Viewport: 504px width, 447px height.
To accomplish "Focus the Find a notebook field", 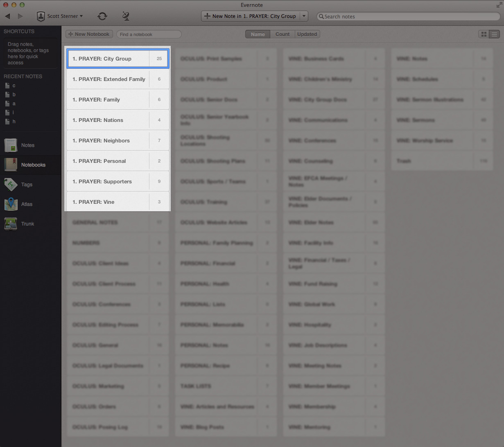I will coord(149,34).
